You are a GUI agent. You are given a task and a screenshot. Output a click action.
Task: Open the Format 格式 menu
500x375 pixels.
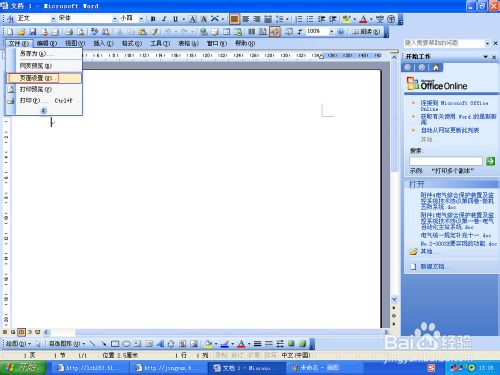(132, 43)
